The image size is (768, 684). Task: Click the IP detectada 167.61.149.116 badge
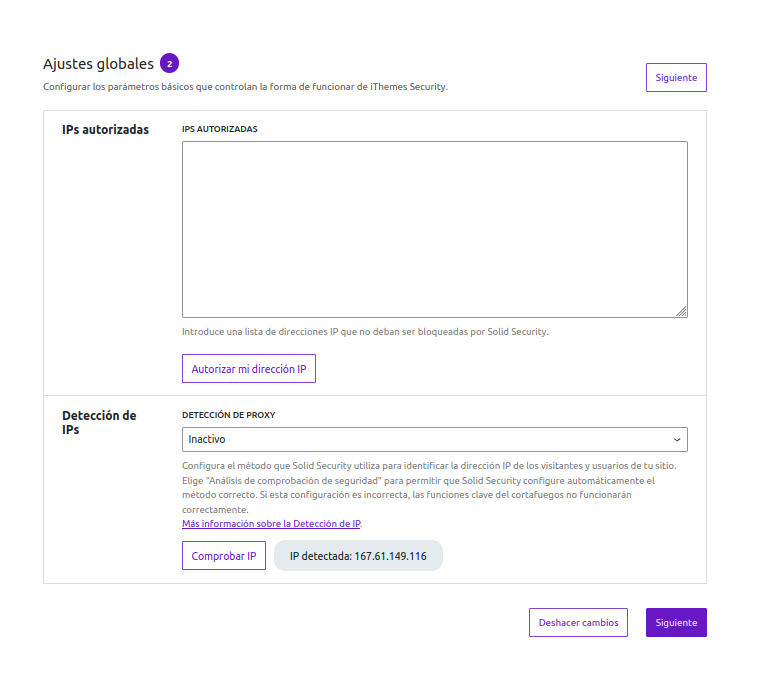click(x=358, y=556)
